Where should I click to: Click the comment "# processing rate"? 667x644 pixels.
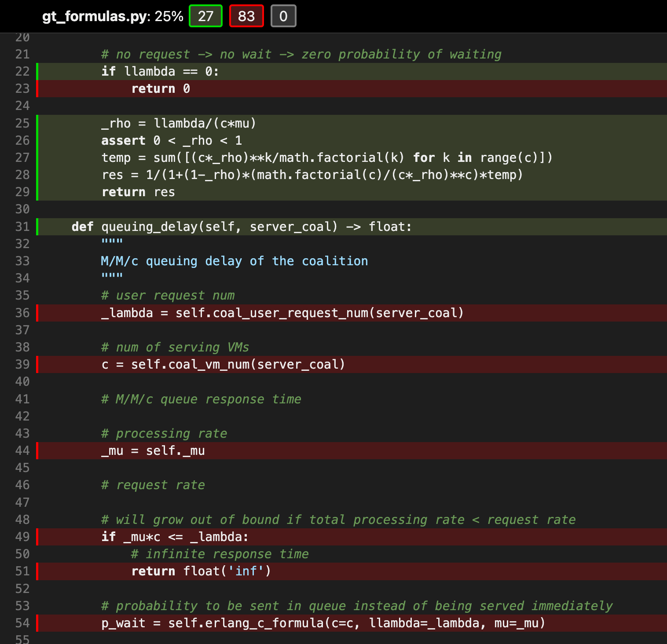164,434
